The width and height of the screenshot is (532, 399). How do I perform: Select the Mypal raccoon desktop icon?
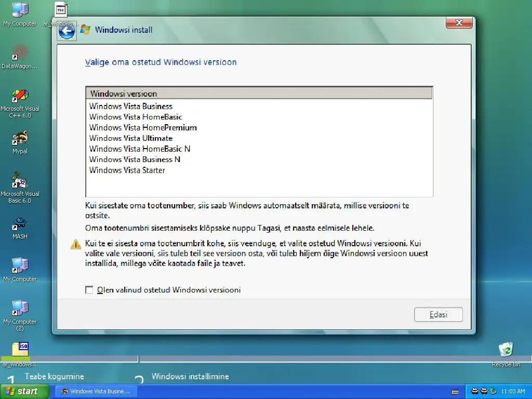click(20, 142)
